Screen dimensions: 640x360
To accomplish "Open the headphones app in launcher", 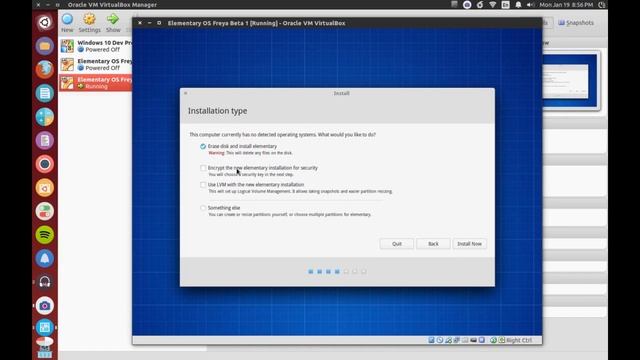I will (x=45, y=282).
